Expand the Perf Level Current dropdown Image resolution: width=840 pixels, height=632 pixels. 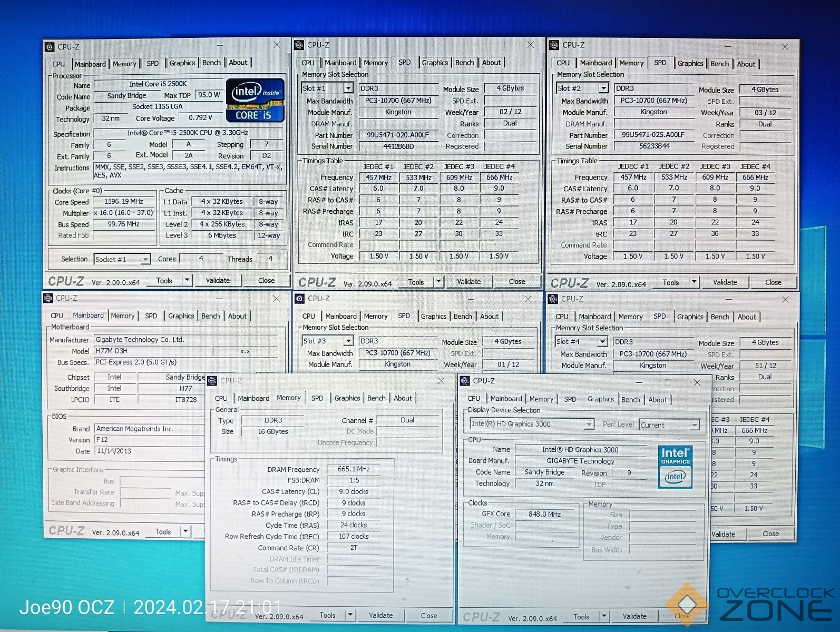[694, 425]
